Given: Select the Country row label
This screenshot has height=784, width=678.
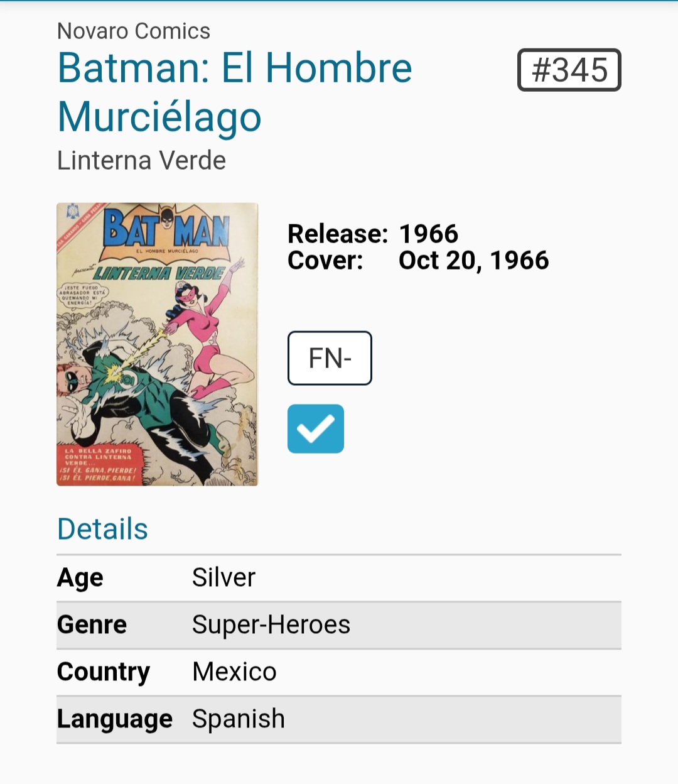Looking at the screenshot, I should tap(104, 672).
